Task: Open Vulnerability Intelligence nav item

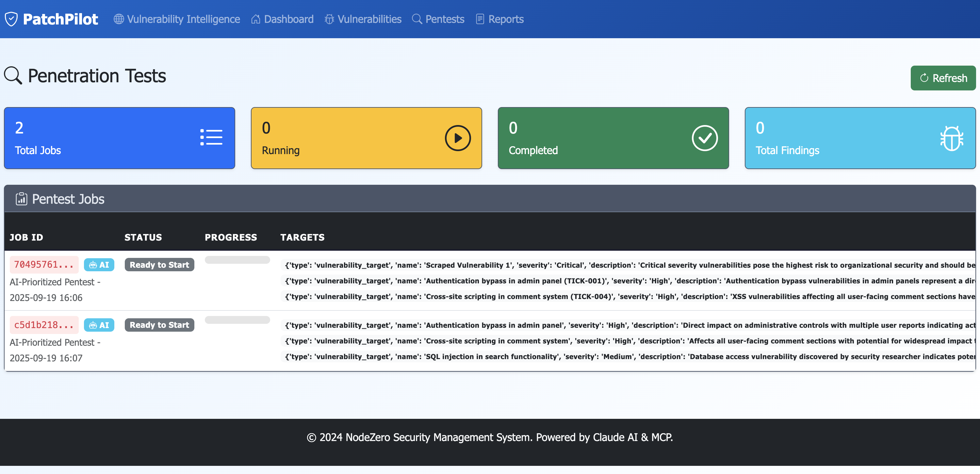Action: [177, 19]
